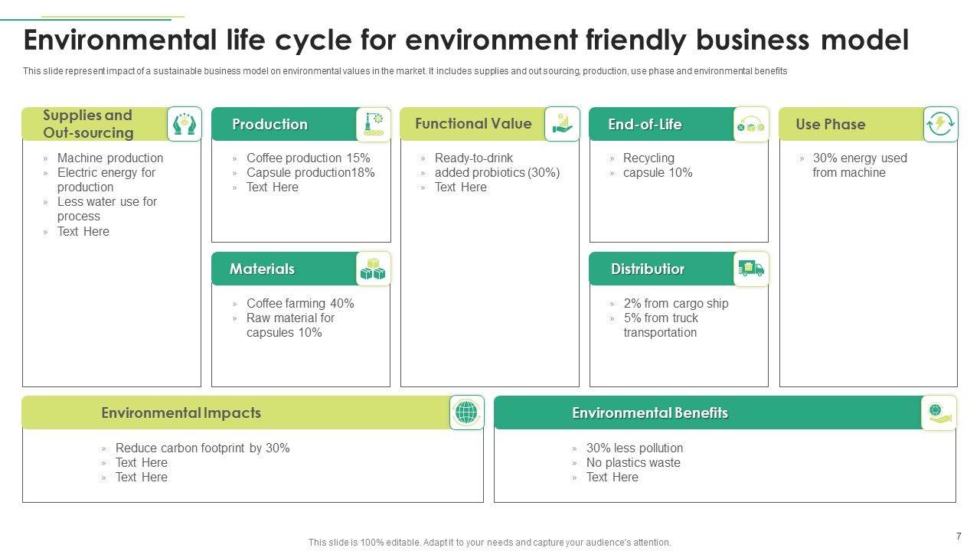
Task: Select the 'Recycling' bullet under End-of-Life
Action: (x=648, y=158)
